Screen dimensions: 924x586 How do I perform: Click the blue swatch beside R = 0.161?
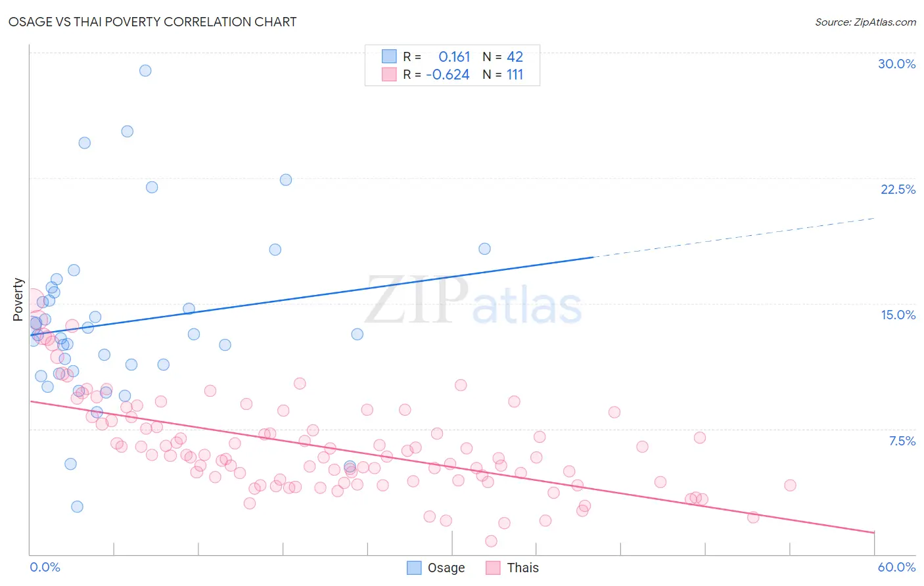click(x=389, y=56)
